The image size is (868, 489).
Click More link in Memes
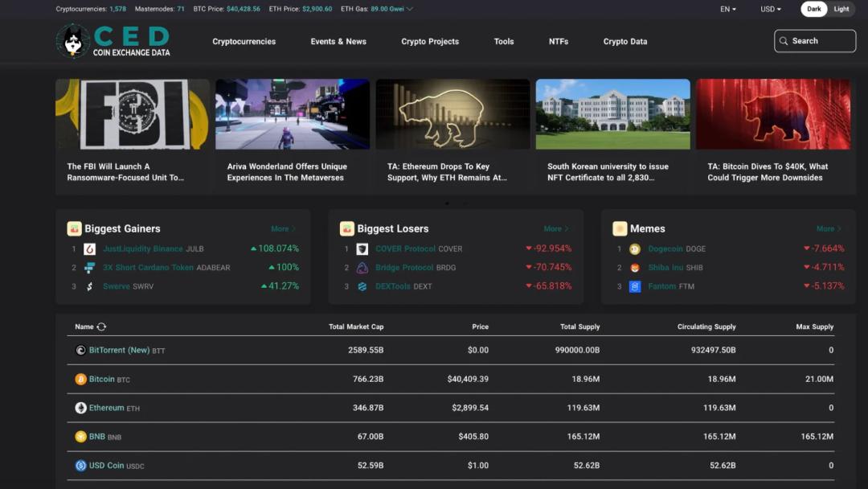click(x=829, y=228)
